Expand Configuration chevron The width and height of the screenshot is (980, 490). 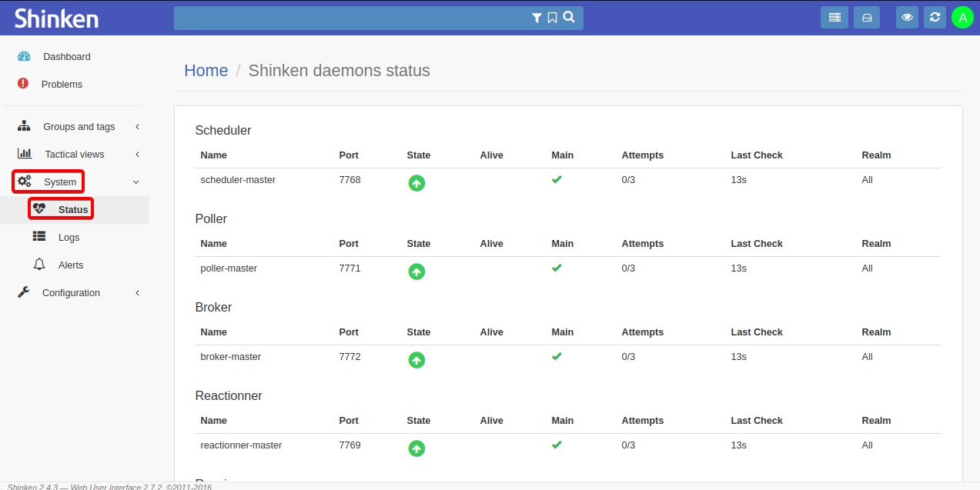click(x=137, y=293)
